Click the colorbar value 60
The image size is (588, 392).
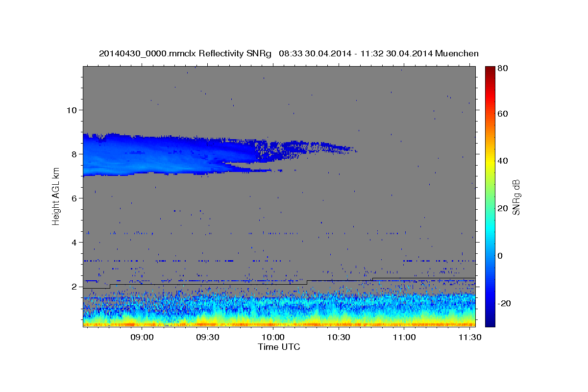pyautogui.click(x=502, y=114)
